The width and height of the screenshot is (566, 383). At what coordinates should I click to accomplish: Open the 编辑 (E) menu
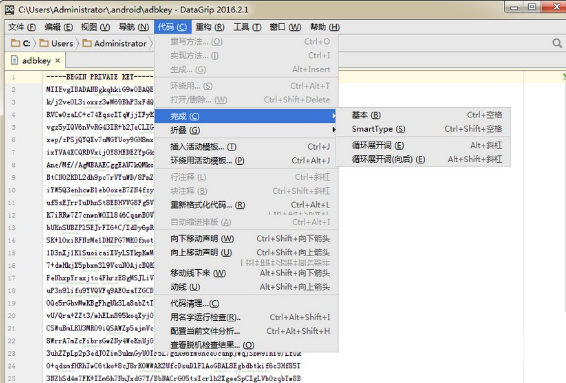59,27
